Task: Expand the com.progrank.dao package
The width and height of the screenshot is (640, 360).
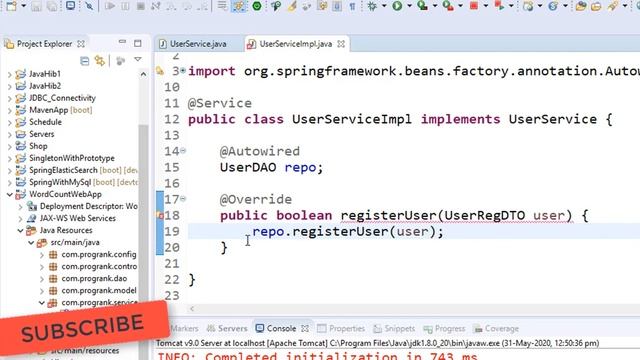Action: click(x=42, y=278)
